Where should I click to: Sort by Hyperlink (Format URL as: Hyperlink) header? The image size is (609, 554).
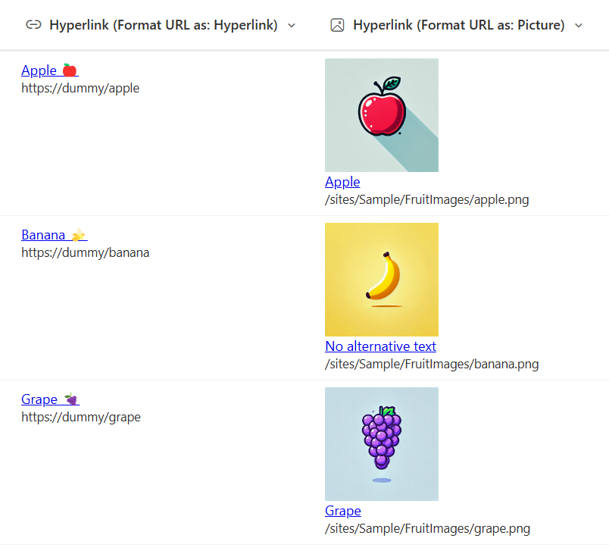click(164, 25)
